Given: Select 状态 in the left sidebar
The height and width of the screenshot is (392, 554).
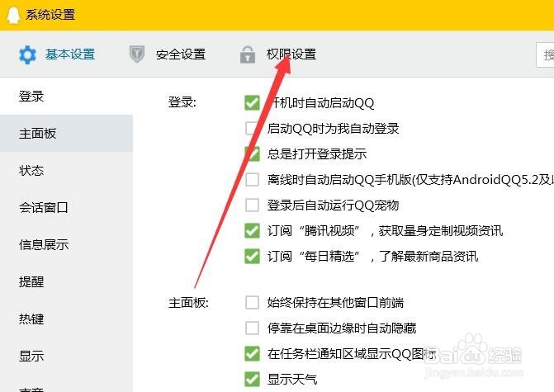Looking at the screenshot, I should tap(66, 171).
